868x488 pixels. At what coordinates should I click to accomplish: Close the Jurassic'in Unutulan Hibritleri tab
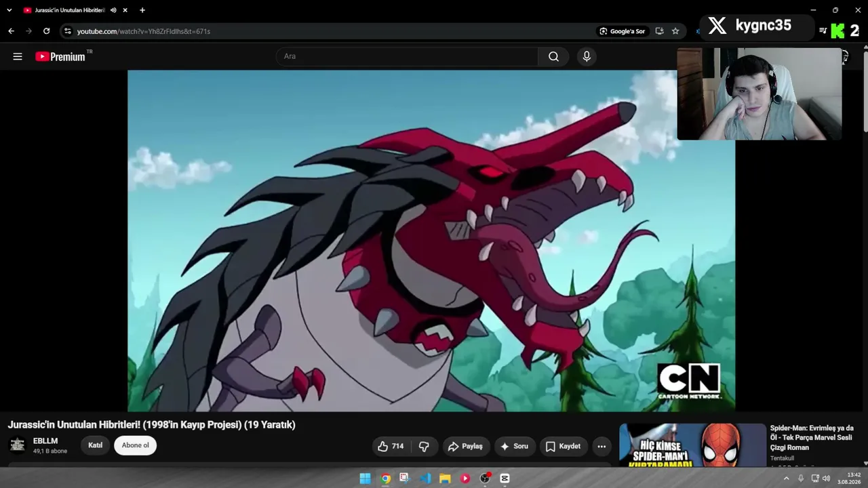point(125,10)
